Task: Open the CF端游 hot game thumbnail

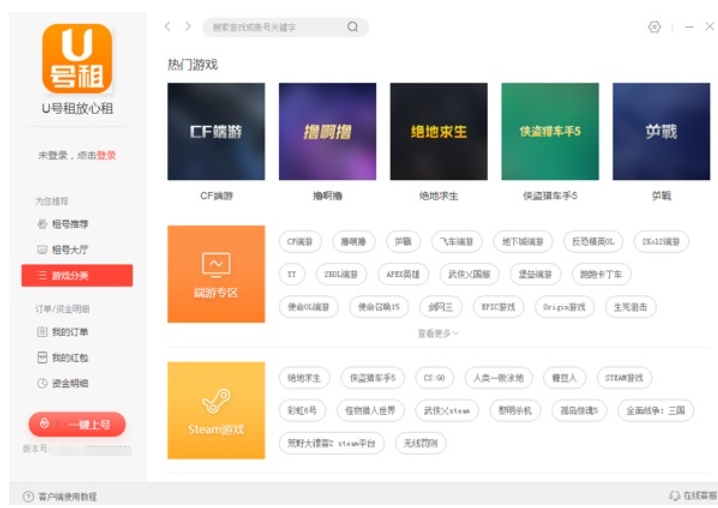Action: [x=216, y=131]
